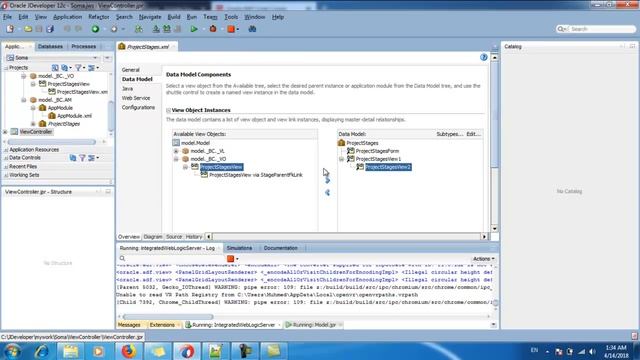The image size is (640, 360).
Task: Open the Web Service editor section
Action: [136, 98]
